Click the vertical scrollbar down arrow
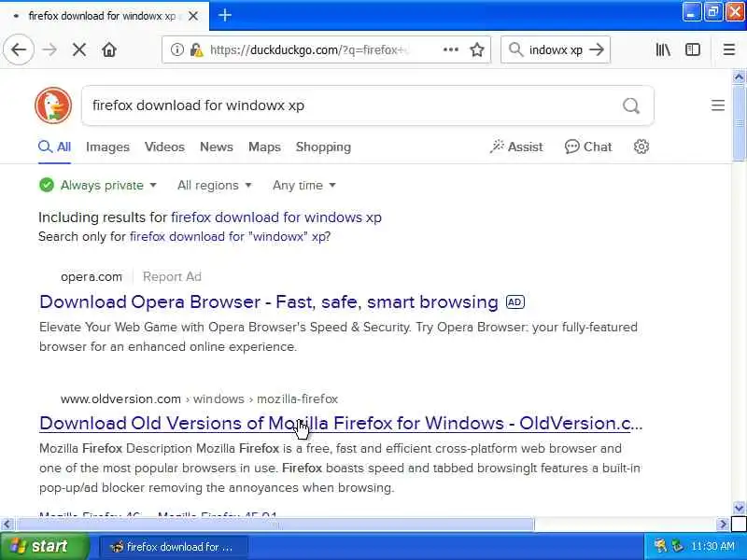747x560 pixels. [x=739, y=508]
